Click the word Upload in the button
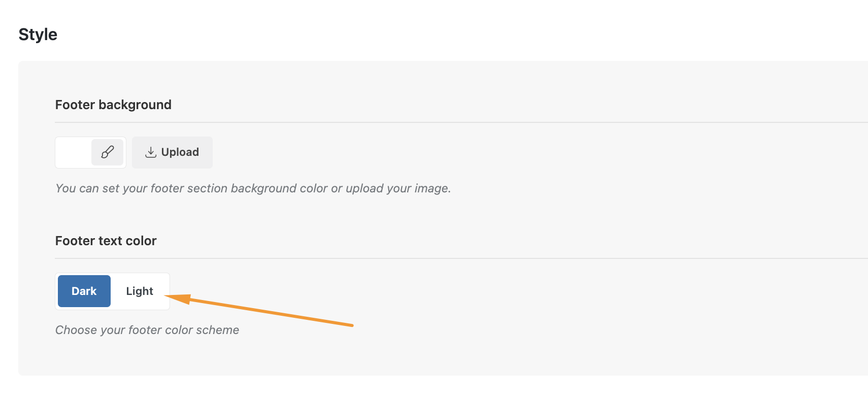The height and width of the screenshot is (398, 868). 180,152
